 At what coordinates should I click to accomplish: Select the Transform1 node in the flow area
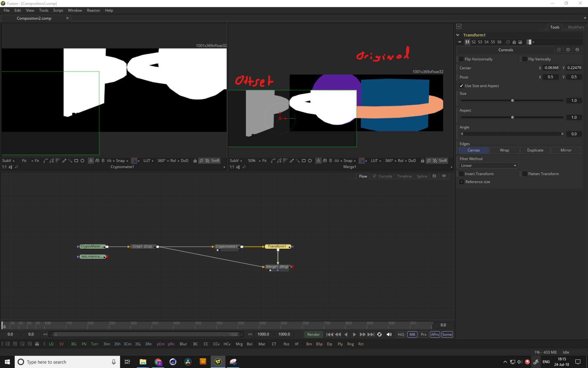tap(278, 246)
